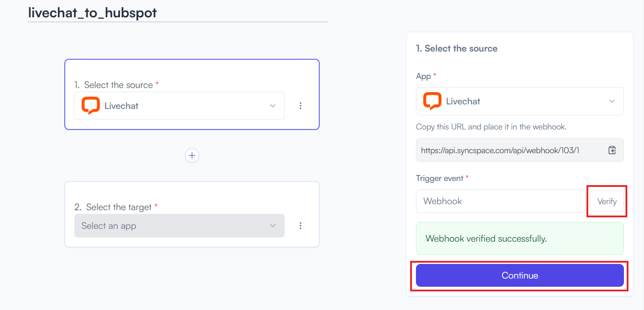Add a step with the plus icon
Viewport: 644px width, 310px height.
[x=192, y=155]
